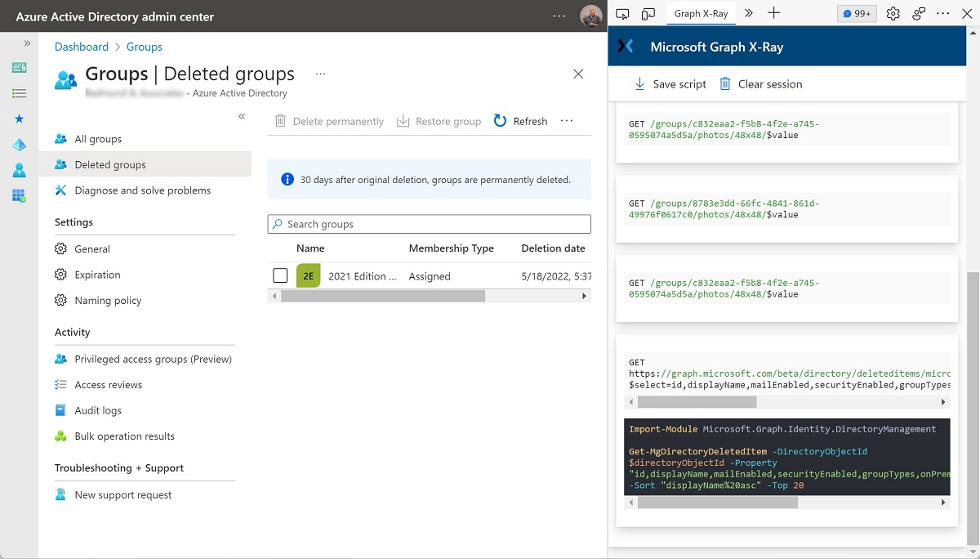Click the Microsoft Graph X-Ray logo

point(626,47)
